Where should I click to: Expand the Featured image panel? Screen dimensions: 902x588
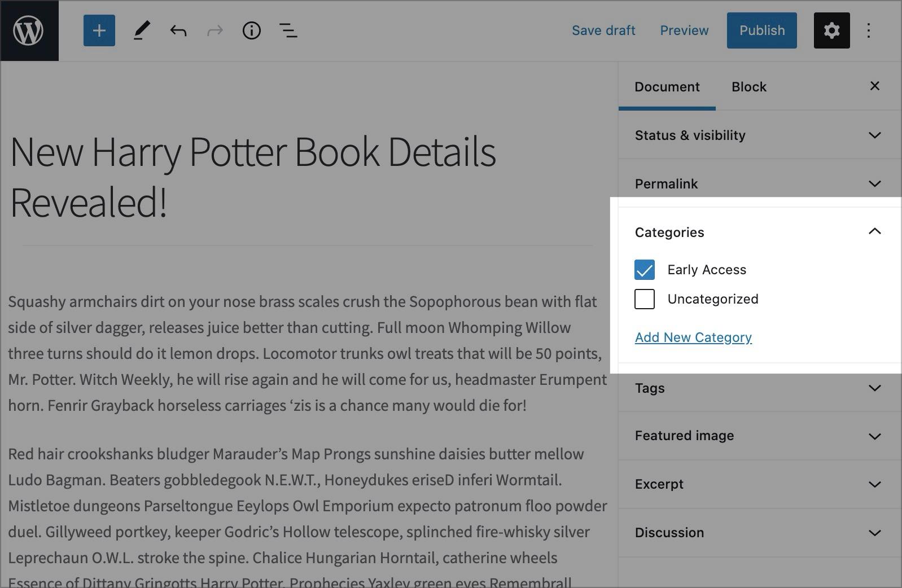(760, 436)
